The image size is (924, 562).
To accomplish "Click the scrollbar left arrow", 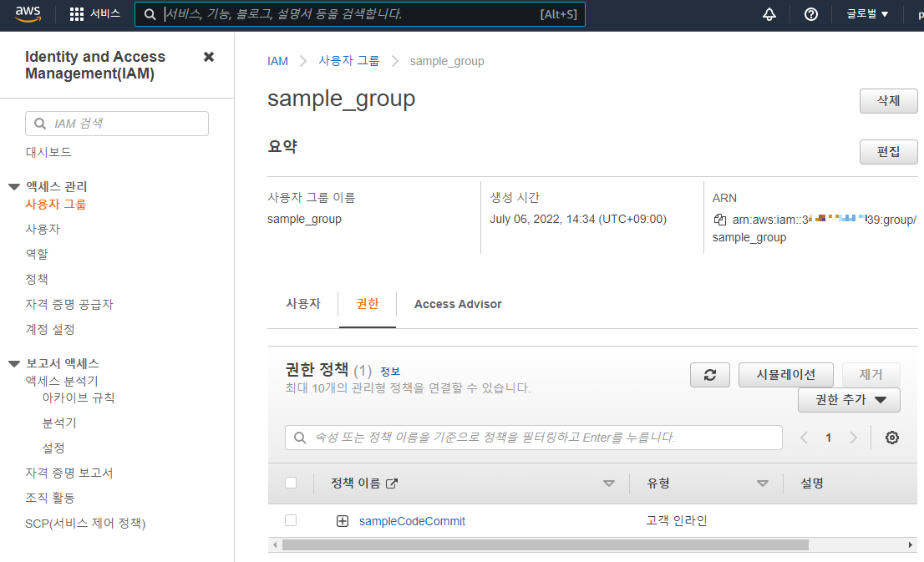I will pos(275,545).
